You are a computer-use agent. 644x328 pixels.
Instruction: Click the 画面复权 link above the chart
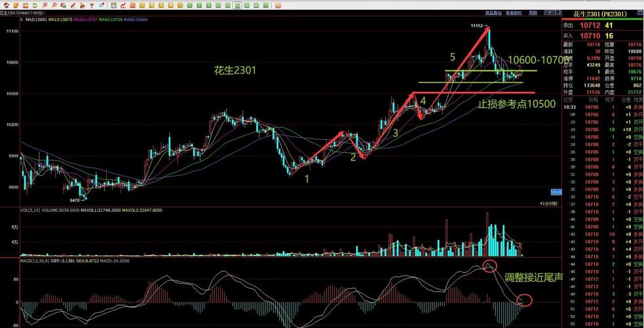[514, 13]
